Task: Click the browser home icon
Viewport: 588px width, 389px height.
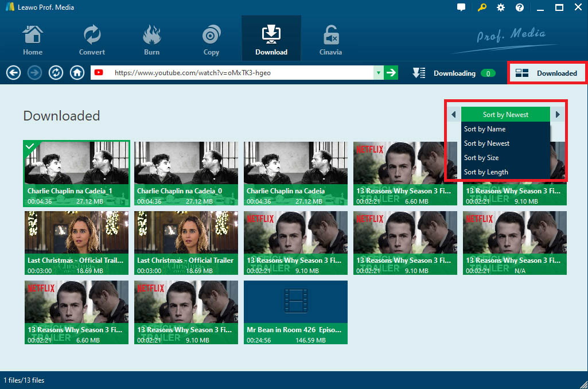Action: tap(77, 73)
